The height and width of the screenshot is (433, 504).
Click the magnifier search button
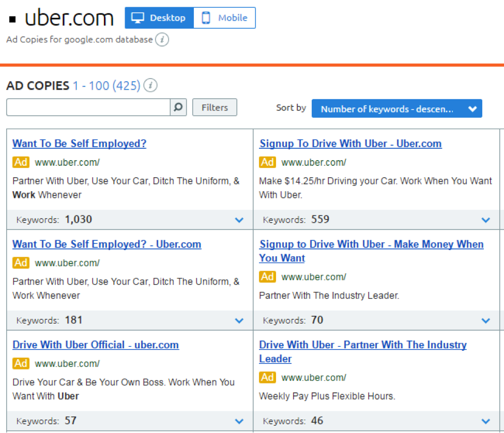coord(178,107)
